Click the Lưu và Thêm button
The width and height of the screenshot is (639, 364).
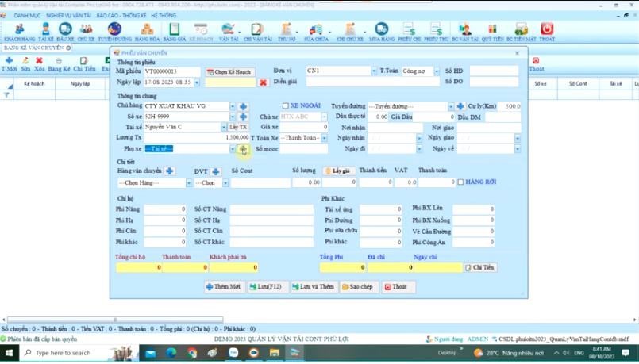(314, 286)
